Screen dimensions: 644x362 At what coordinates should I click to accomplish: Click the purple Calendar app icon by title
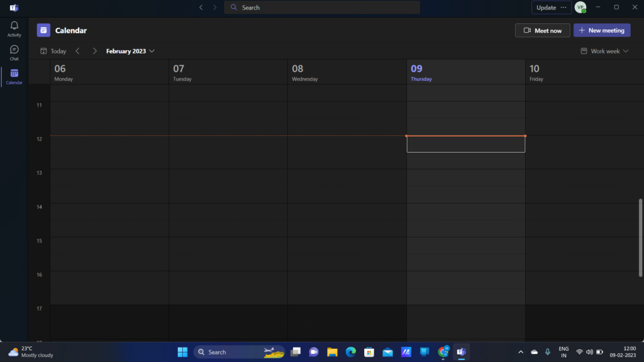click(x=43, y=30)
